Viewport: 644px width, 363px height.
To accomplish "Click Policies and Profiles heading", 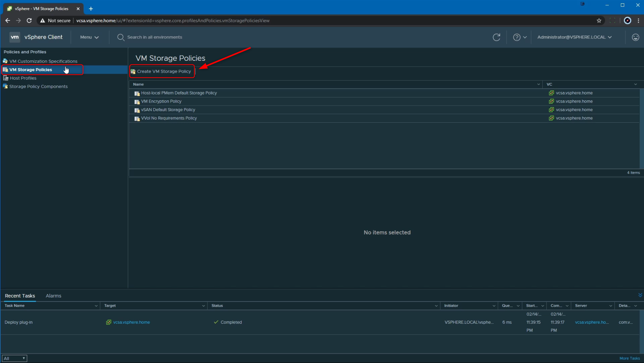I will pos(25,52).
